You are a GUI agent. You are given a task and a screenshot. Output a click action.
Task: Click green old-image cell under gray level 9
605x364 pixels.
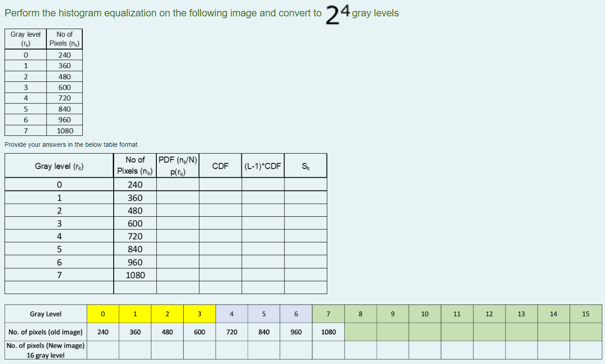[393, 332]
